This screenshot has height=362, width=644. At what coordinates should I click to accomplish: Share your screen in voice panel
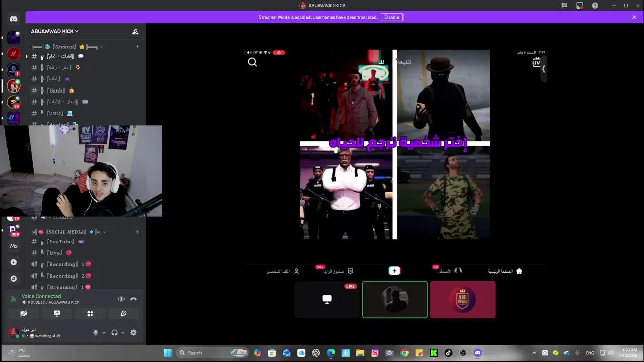pos(57,313)
